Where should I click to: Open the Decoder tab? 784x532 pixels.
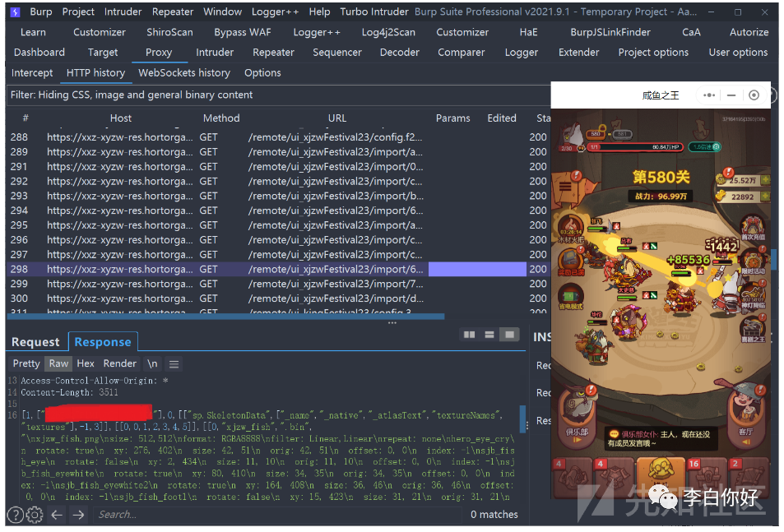point(399,52)
